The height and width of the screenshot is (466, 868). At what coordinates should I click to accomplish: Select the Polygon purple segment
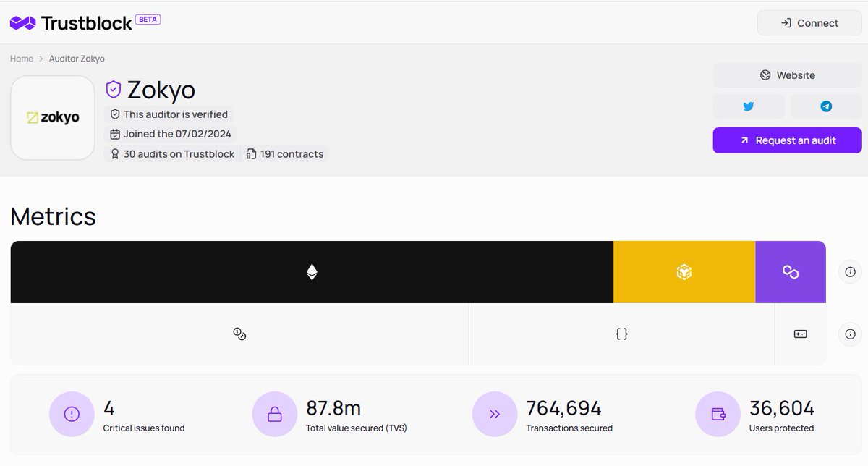point(791,272)
